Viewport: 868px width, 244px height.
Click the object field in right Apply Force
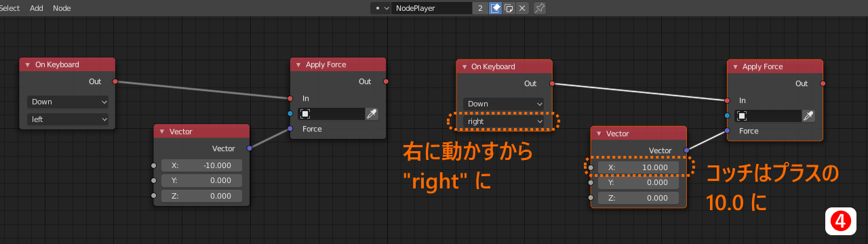click(x=768, y=116)
